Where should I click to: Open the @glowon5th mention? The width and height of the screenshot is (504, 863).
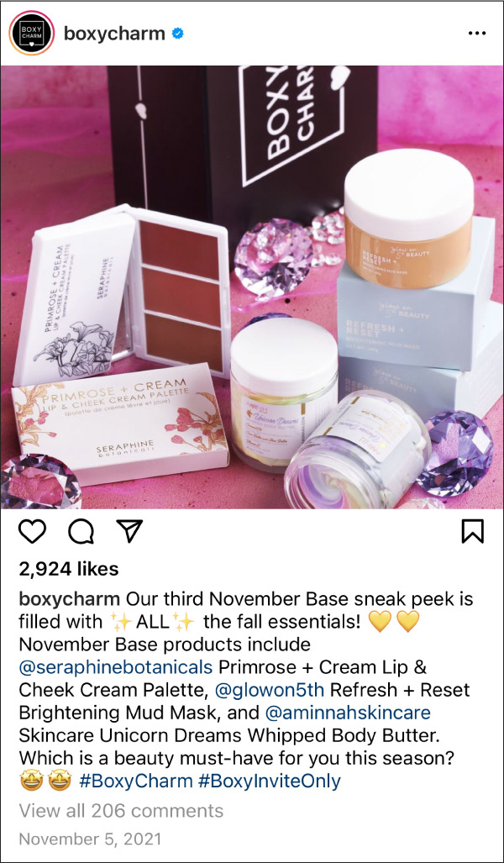pos(269,689)
